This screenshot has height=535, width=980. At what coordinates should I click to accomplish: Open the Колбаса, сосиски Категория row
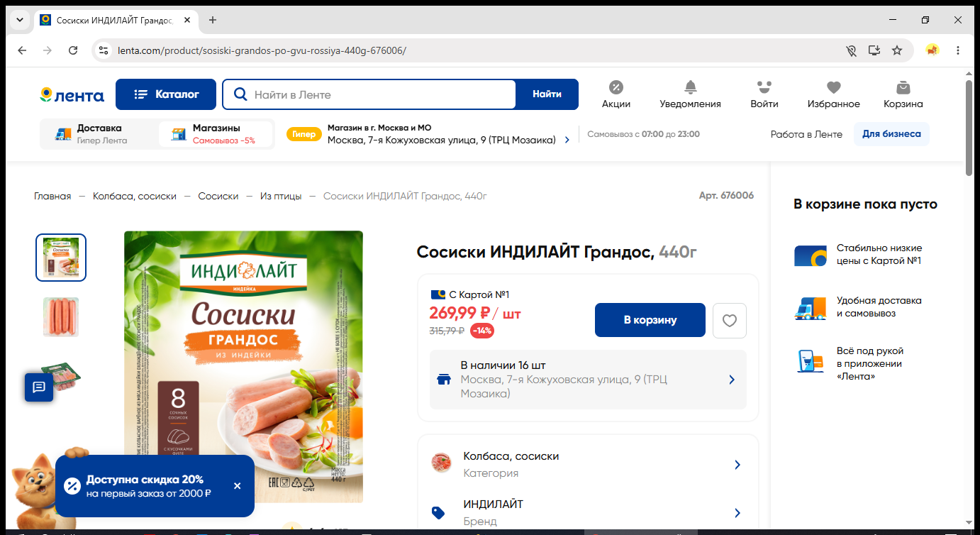[x=588, y=465]
